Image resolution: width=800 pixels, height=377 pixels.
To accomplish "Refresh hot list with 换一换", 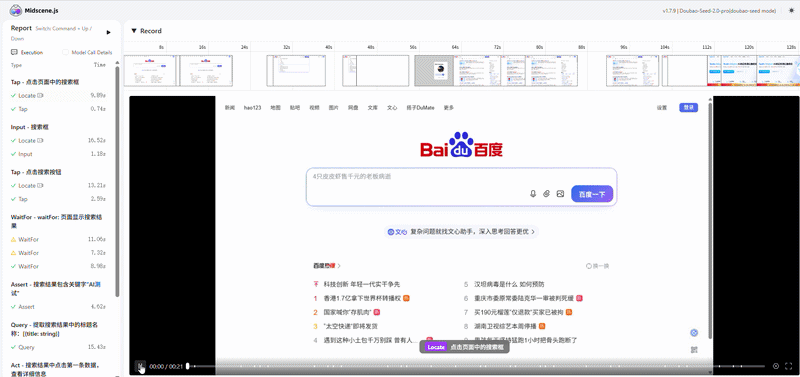I will [x=597, y=266].
